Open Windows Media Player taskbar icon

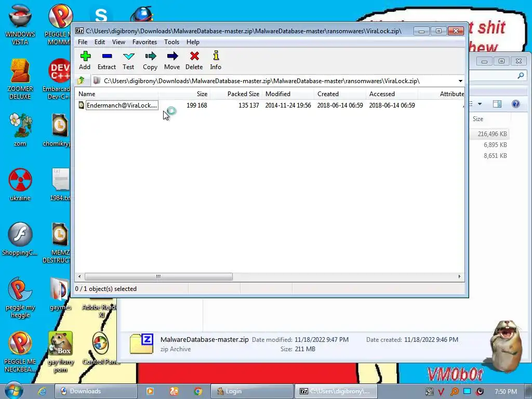coord(150,391)
